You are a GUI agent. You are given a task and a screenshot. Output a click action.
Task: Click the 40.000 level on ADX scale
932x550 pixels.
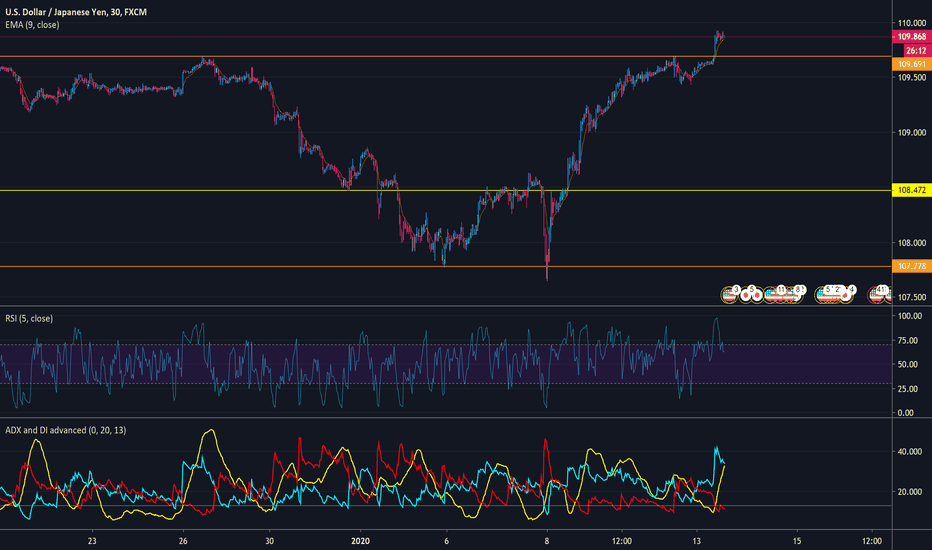coord(910,452)
